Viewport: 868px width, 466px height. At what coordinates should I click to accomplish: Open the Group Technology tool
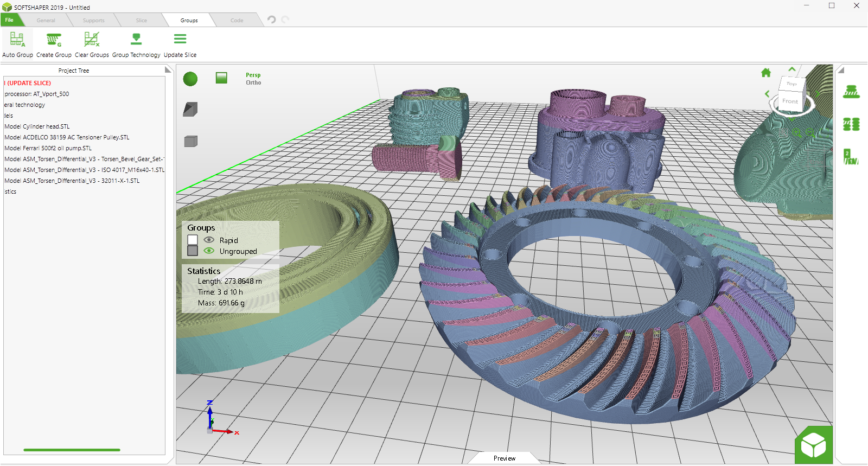[136, 44]
